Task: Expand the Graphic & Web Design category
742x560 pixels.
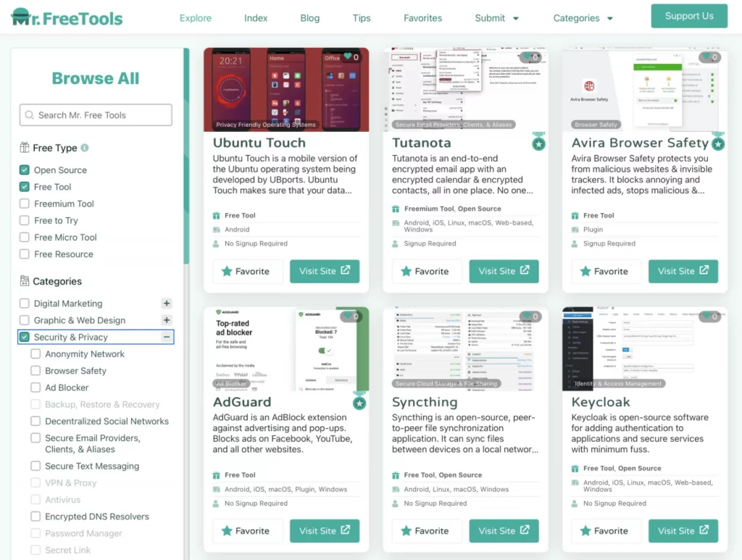Action: 167,319
